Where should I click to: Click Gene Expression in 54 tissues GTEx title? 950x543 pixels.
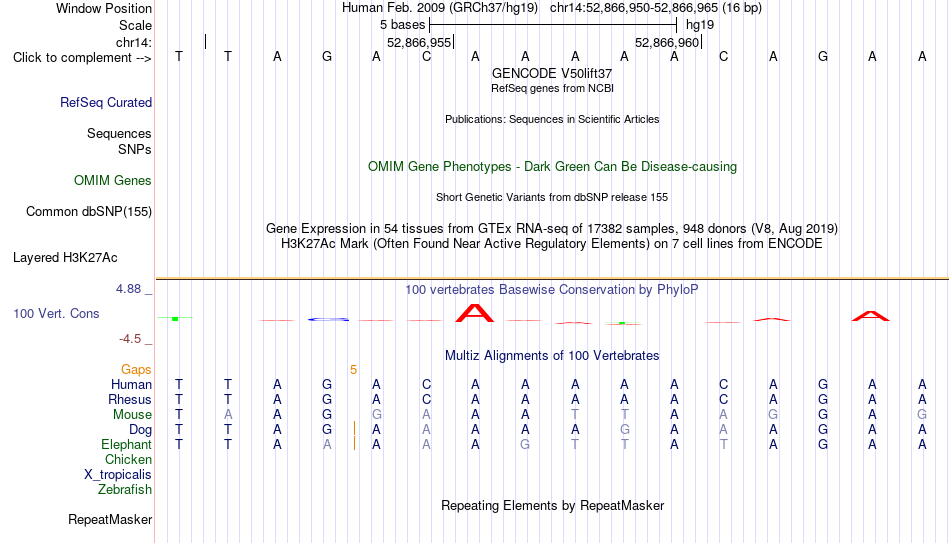(552, 228)
